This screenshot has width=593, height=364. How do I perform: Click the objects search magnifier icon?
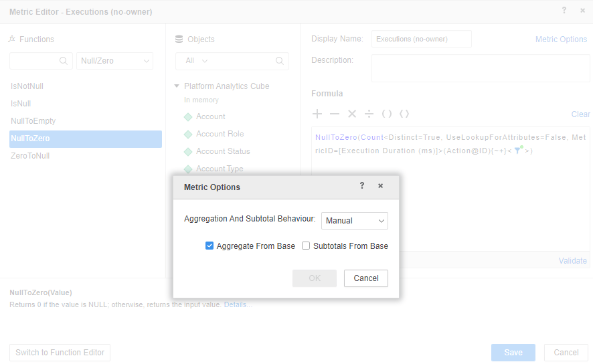point(280,61)
